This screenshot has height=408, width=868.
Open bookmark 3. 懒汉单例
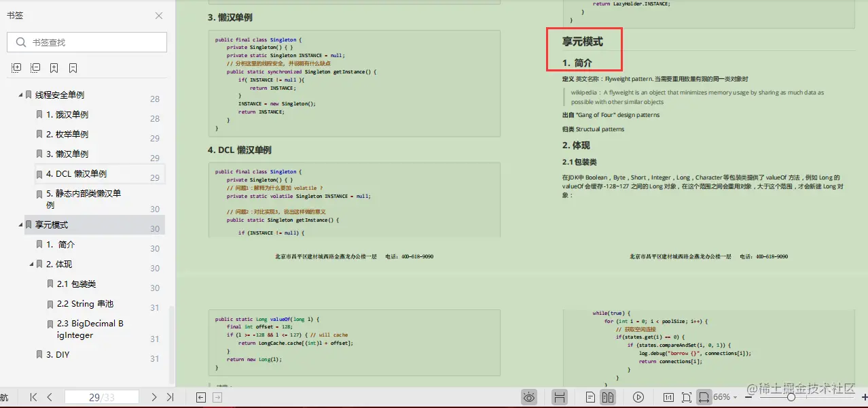click(x=67, y=154)
